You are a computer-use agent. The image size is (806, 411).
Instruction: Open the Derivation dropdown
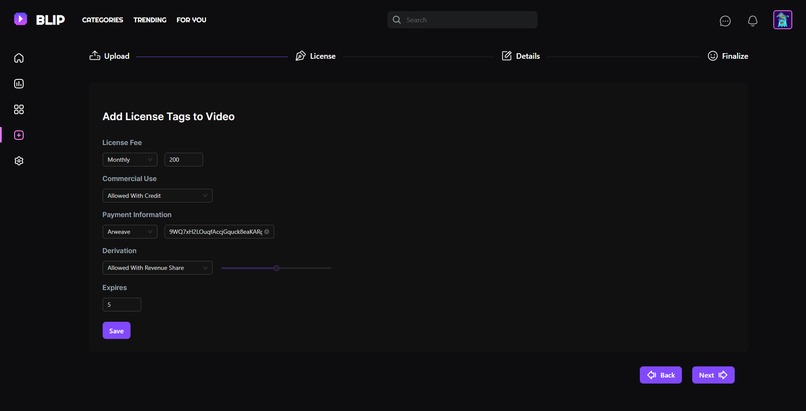coord(157,268)
